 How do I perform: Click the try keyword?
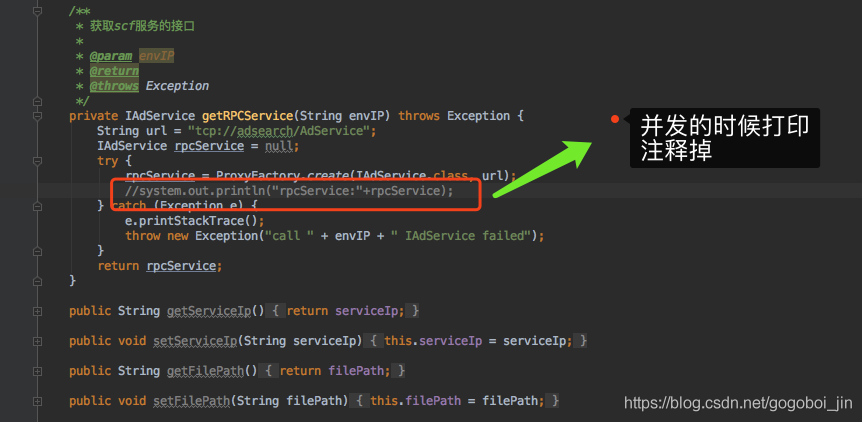(x=107, y=161)
